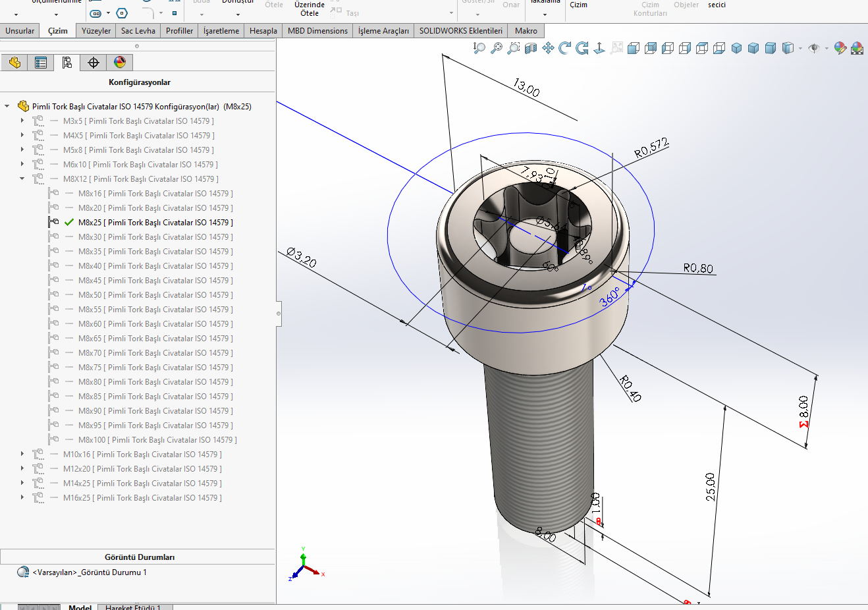Collapse the M8X12 configuration group
Screen dimensions: 868x610
click(x=22, y=179)
